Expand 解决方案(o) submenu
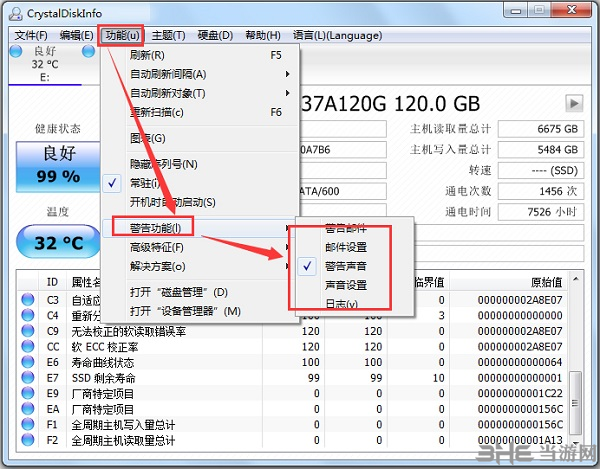This screenshot has height=469, width=600. [x=199, y=266]
